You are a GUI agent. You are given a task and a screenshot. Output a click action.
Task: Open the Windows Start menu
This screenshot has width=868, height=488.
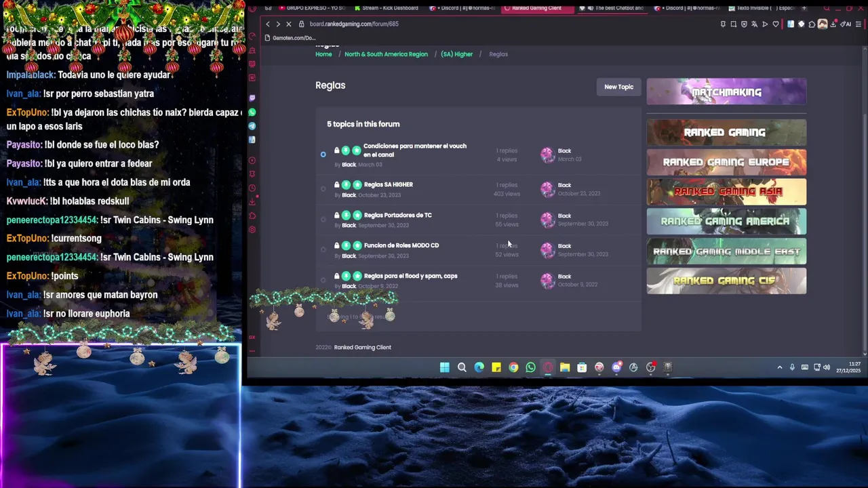pyautogui.click(x=444, y=367)
